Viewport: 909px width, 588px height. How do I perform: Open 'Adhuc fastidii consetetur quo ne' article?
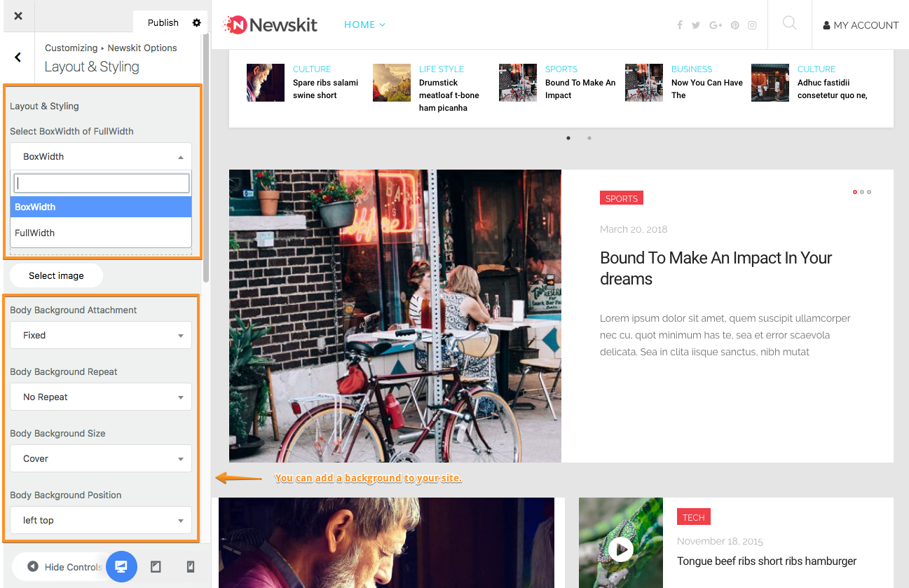[833, 89]
